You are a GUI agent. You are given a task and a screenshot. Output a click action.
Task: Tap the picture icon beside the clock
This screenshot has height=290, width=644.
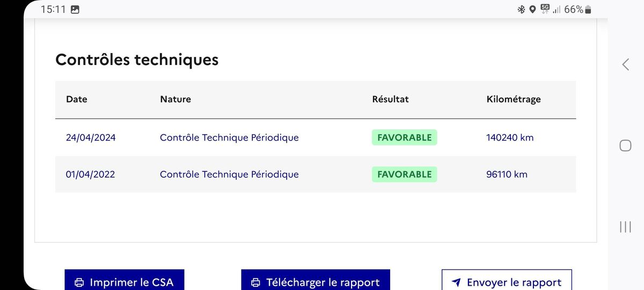pos(75,10)
